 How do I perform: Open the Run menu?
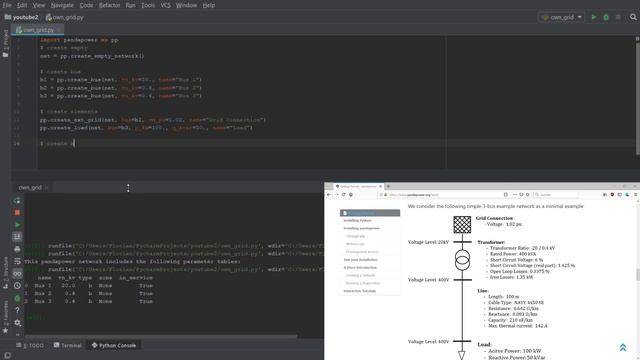131,5
